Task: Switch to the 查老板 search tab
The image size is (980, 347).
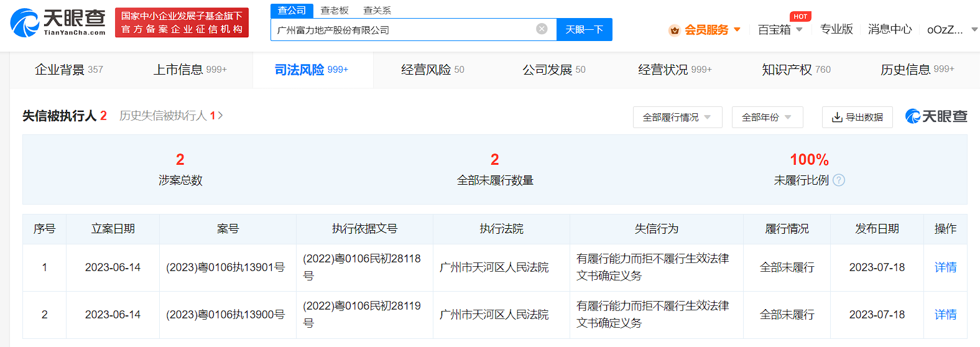Action: pos(335,11)
